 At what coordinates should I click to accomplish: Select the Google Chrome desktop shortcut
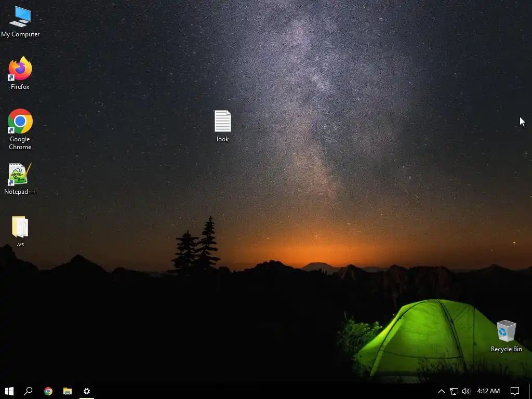coord(20,129)
